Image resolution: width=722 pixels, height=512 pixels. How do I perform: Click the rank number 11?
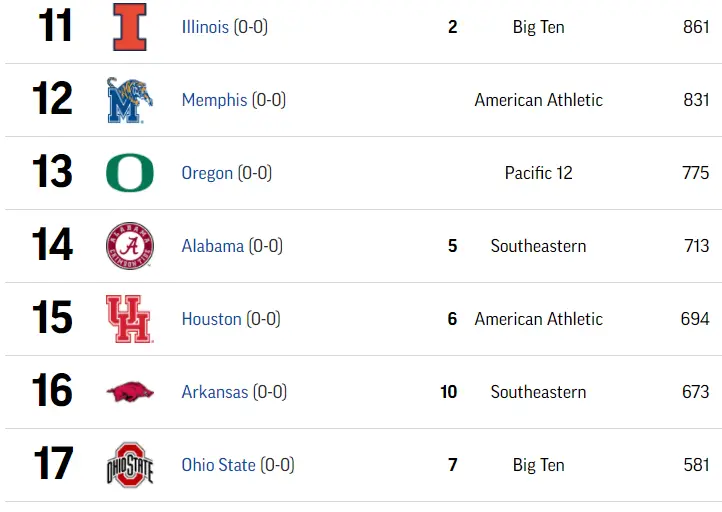click(x=54, y=27)
